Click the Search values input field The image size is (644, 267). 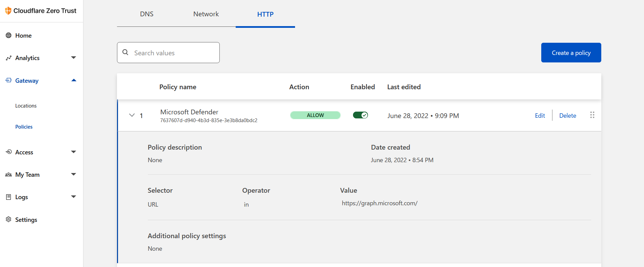tap(173, 53)
